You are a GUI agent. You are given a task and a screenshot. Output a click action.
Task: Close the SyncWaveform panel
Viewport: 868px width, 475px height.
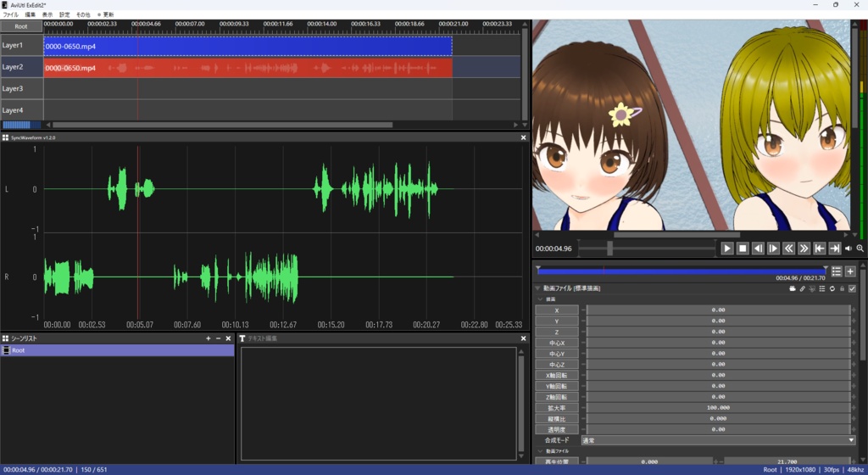pyautogui.click(x=523, y=137)
